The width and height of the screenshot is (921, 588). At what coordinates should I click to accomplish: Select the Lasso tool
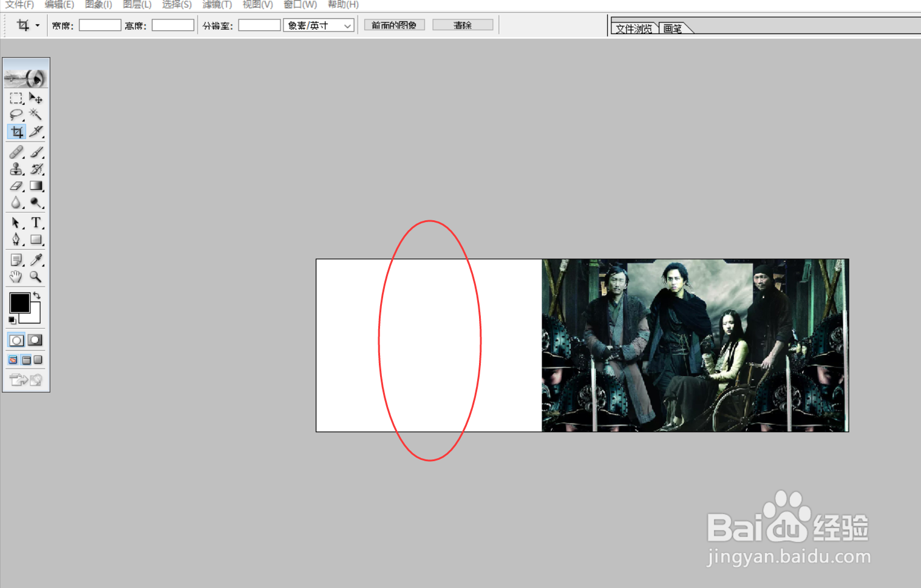click(16, 115)
